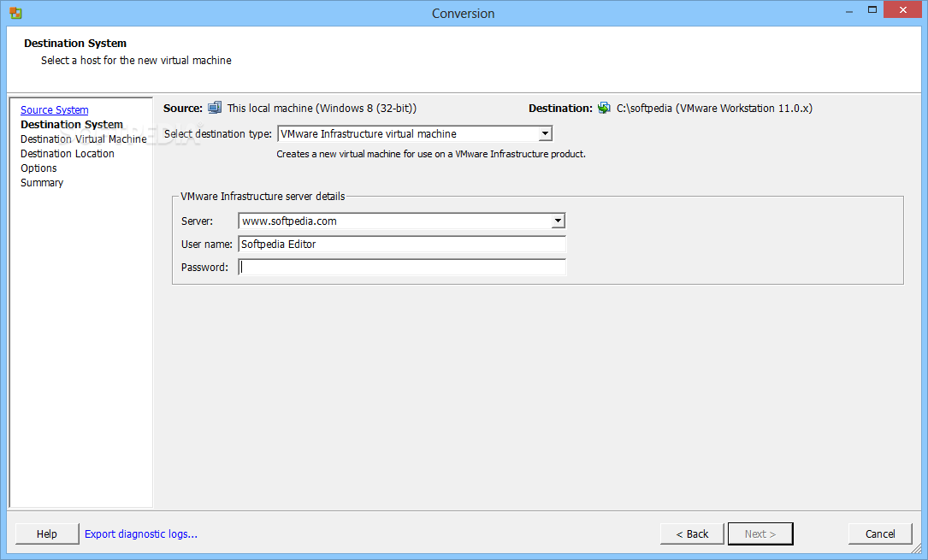Select Destination Location step in sidebar

(x=68, y=154)
